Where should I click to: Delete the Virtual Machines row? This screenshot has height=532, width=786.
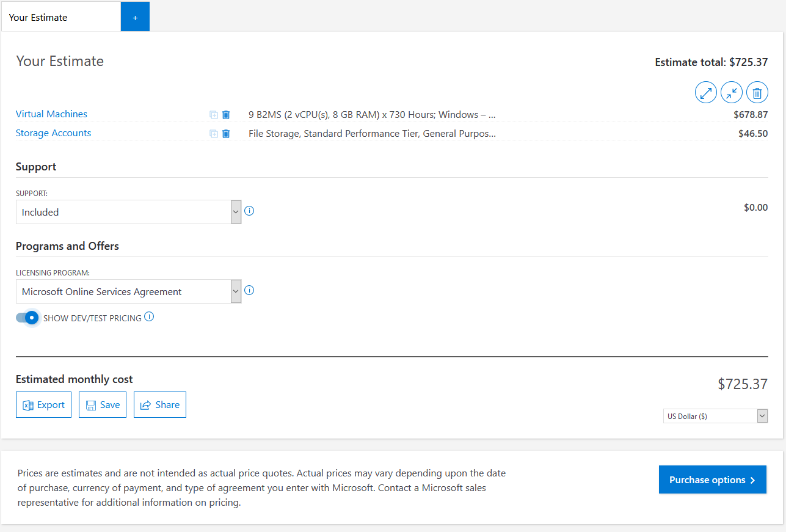click(226, 115)
